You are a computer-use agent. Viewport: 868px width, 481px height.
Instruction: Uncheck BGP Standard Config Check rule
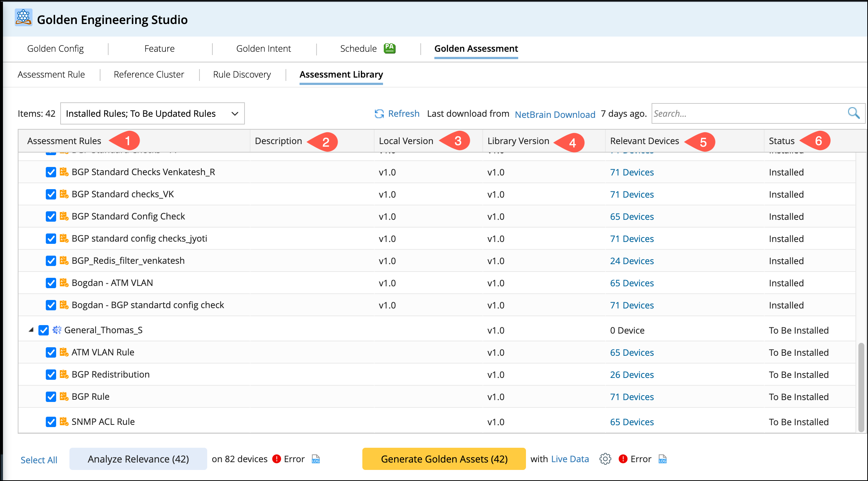click(x=51, y=216)
